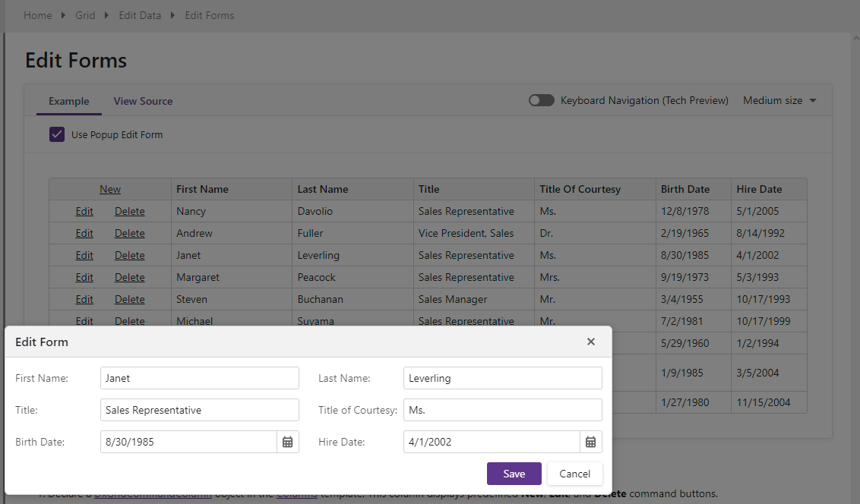Click the First Name input field
This screenshot has height=504, width=860.
click(x=199, y=378)
